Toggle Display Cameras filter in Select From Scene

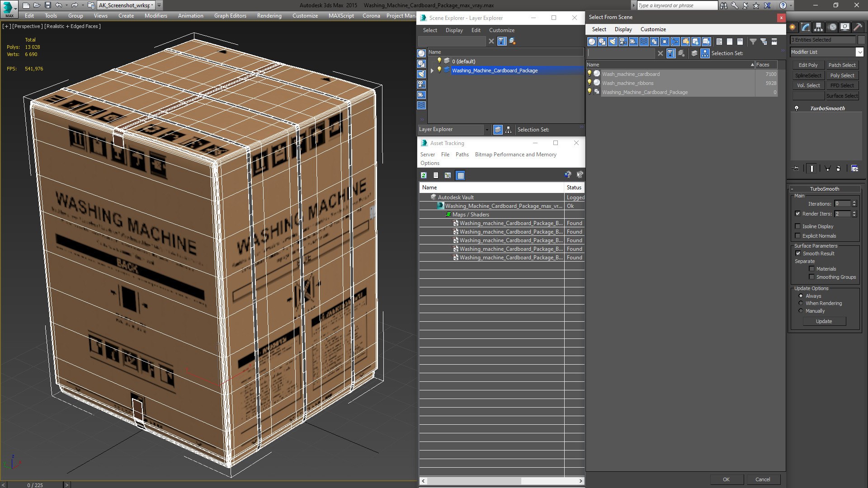click(x=623, y=42)
